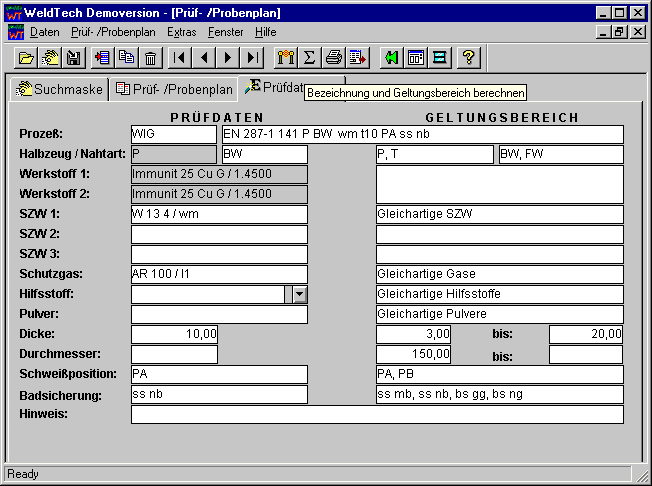Click the open folder toolbar icon
652x486 pixels.
pos(26,57)
